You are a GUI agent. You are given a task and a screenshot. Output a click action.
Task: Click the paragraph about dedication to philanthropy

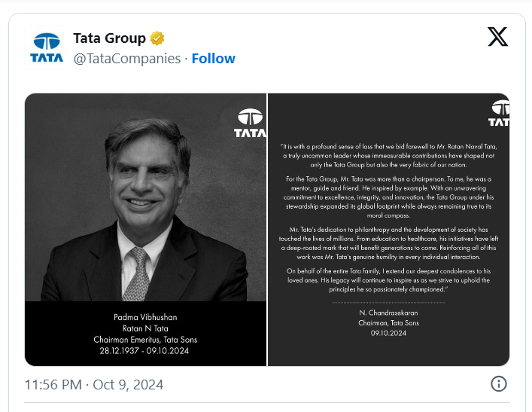click(388, 243)
